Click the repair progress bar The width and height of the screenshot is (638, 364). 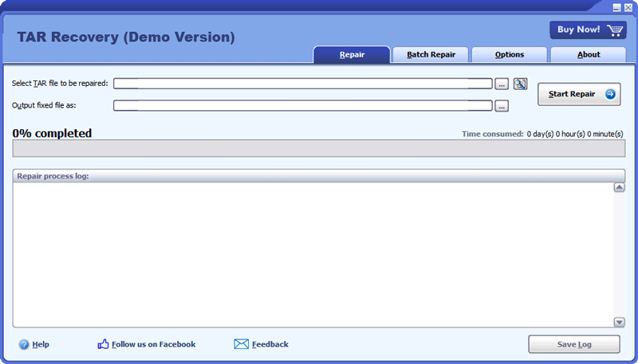tap(319, 148)
